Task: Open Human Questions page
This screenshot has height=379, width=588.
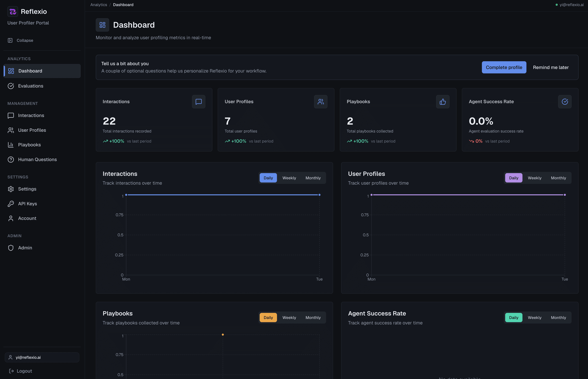Action: tap(42, 159)
